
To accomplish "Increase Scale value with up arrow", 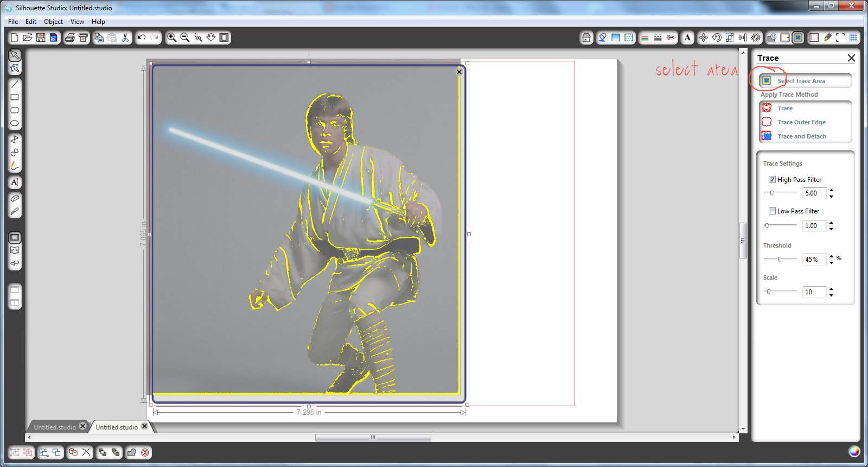I will (x=831, y=289).
